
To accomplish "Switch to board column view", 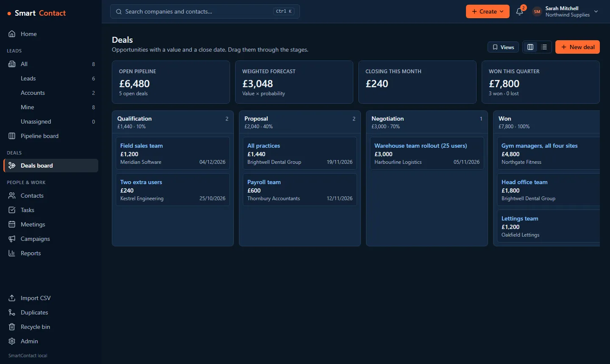I will point(530,47).
